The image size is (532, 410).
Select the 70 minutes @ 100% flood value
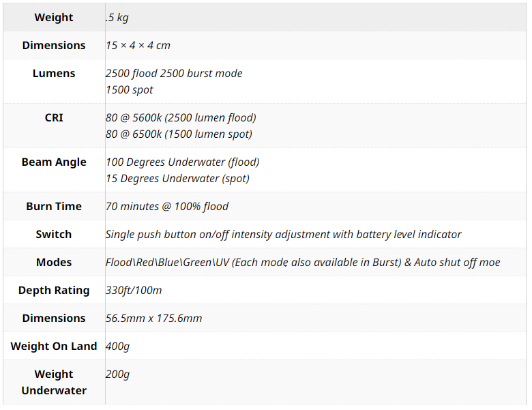pos(167,206)
